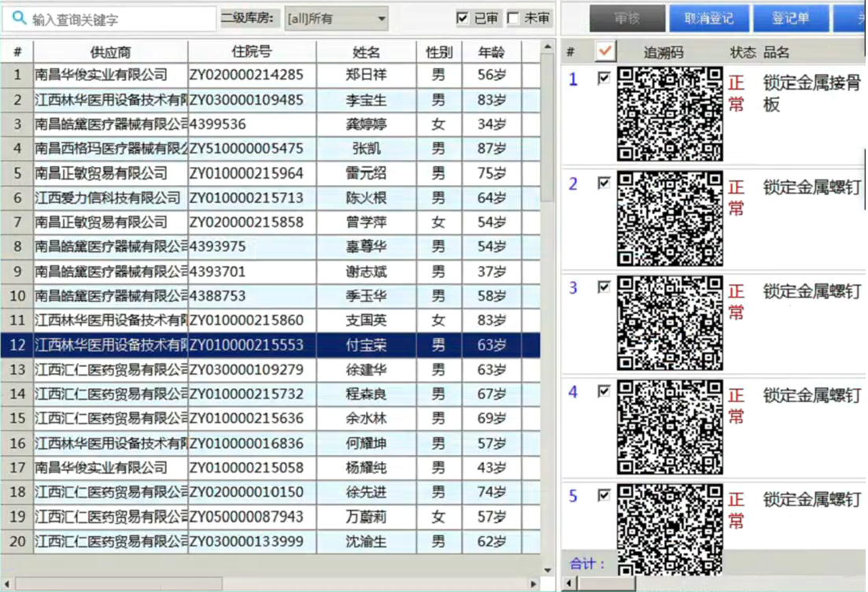
Task: Toggle the 未审 checkbox
Action: click(x=513, y=18)
